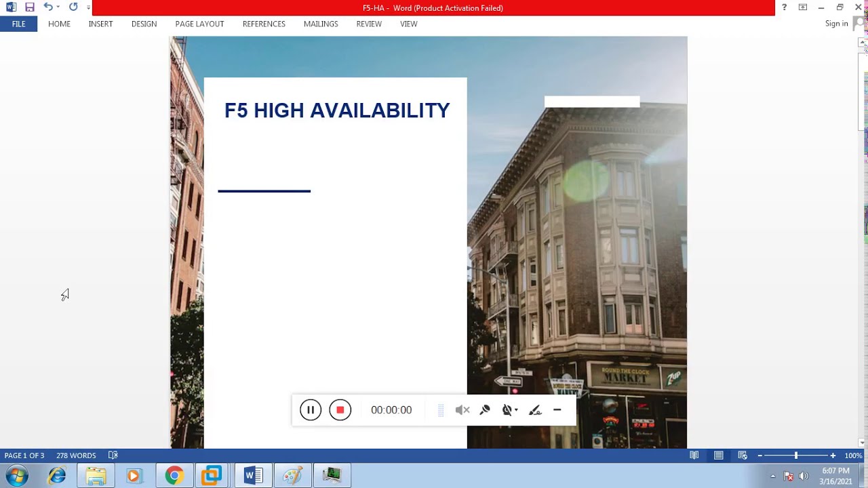Toggle the microphone in recorder toolbar

(485, 410)
